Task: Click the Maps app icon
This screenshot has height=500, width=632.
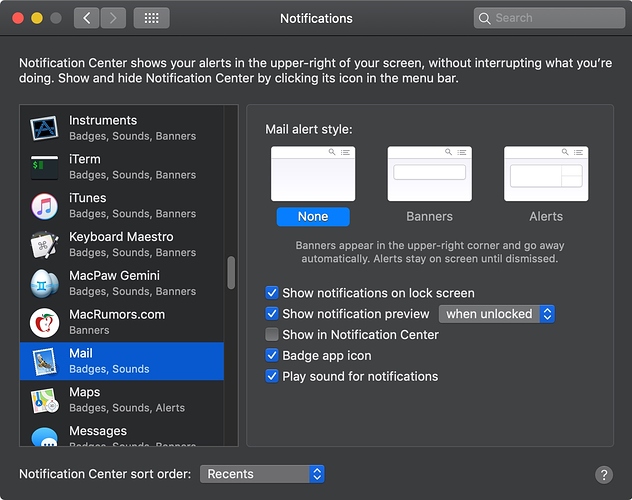Action: 44,400
